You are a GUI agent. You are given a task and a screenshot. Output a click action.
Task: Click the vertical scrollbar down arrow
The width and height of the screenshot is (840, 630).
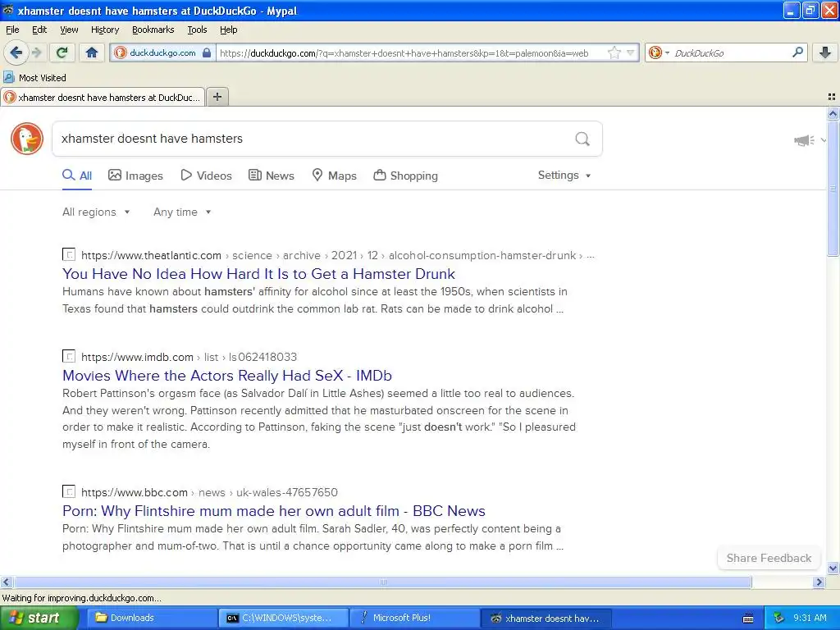[x=833, y=568]
